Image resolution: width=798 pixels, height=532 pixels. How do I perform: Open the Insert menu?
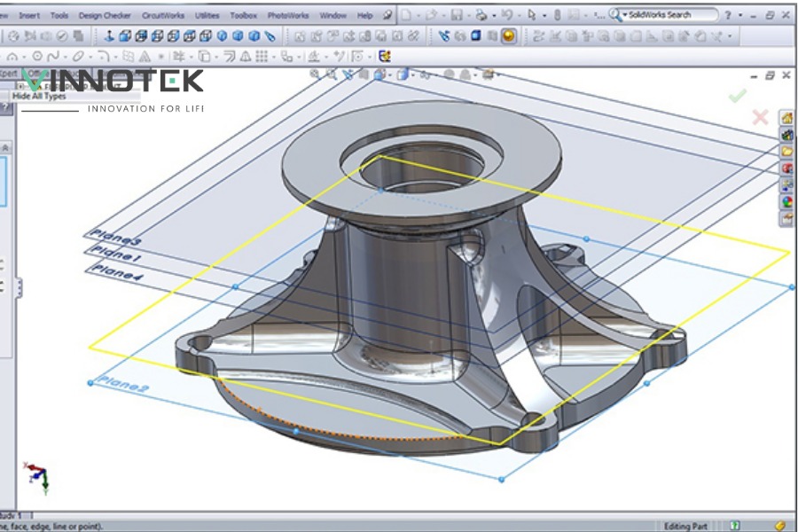pos(29,15)
